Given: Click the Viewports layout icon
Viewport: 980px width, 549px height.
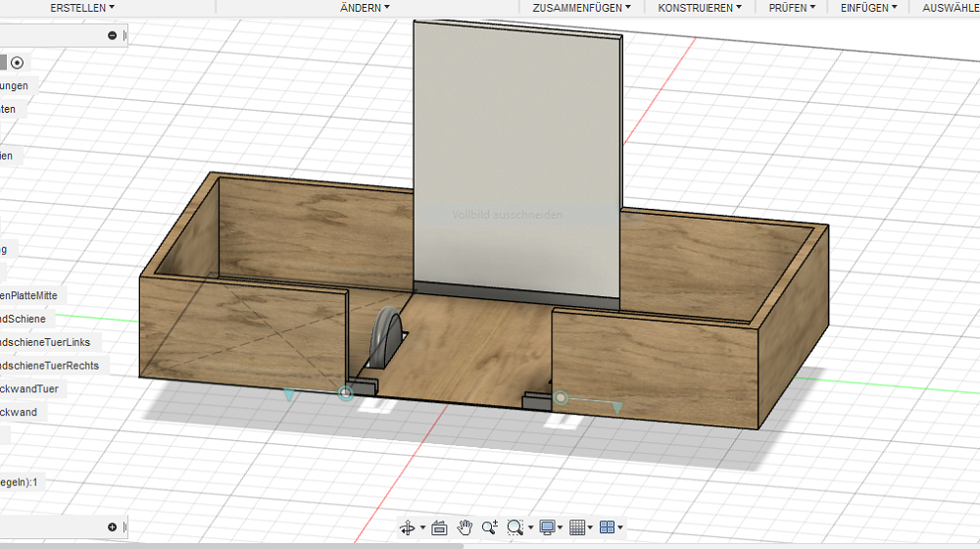Looking at the screenshot, I should [607, 527].
